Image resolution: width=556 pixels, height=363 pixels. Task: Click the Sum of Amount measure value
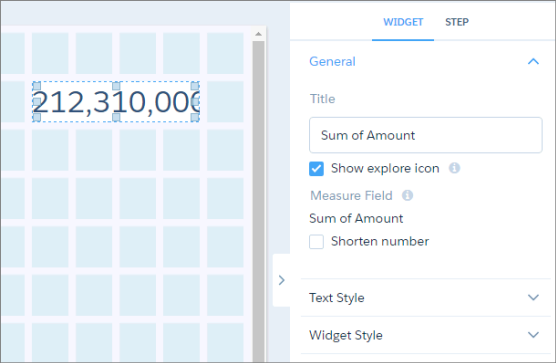pos(356,218)
